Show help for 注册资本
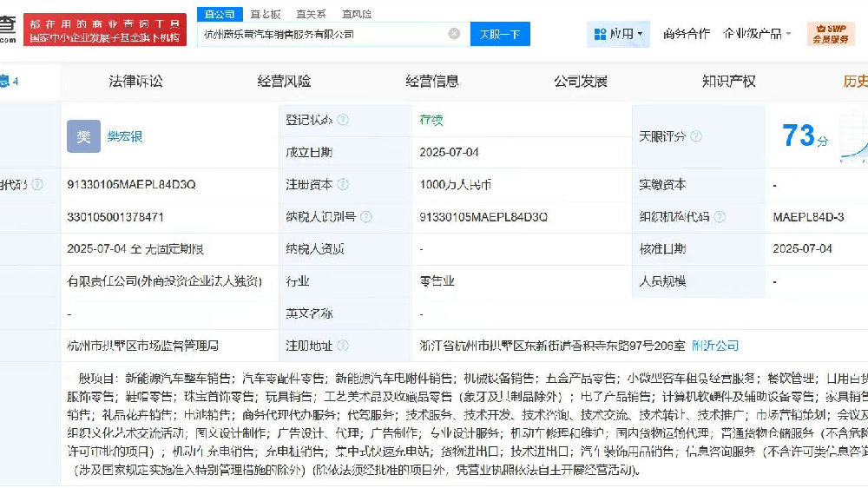Screen dimensions: 868x488 pos(343,184)
